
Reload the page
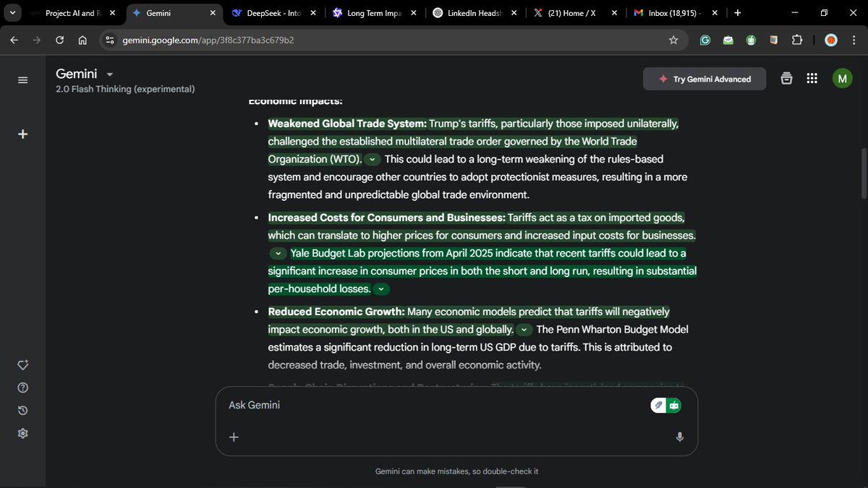point(60,40)
